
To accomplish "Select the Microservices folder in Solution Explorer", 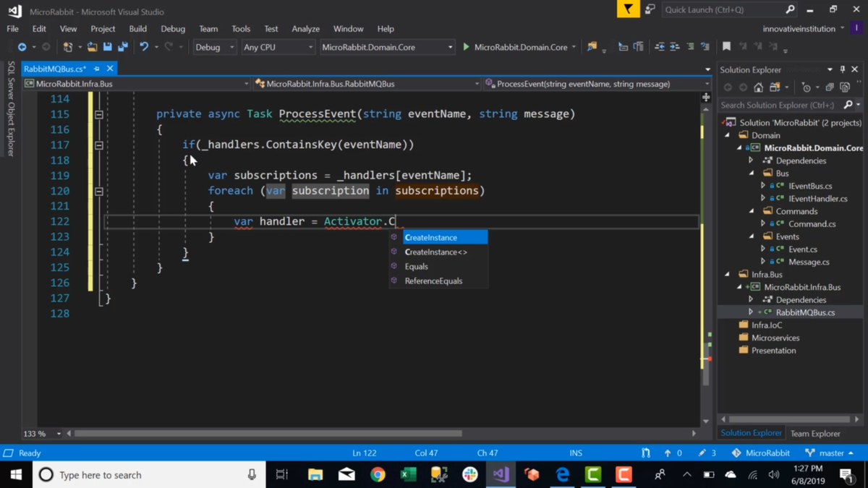I will pyautogui.click(x=775, y=338).
